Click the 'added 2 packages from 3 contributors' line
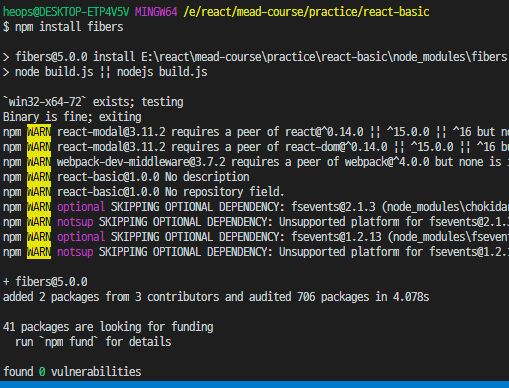This screenshot has height=388, width=509. (x=216, y=297)
